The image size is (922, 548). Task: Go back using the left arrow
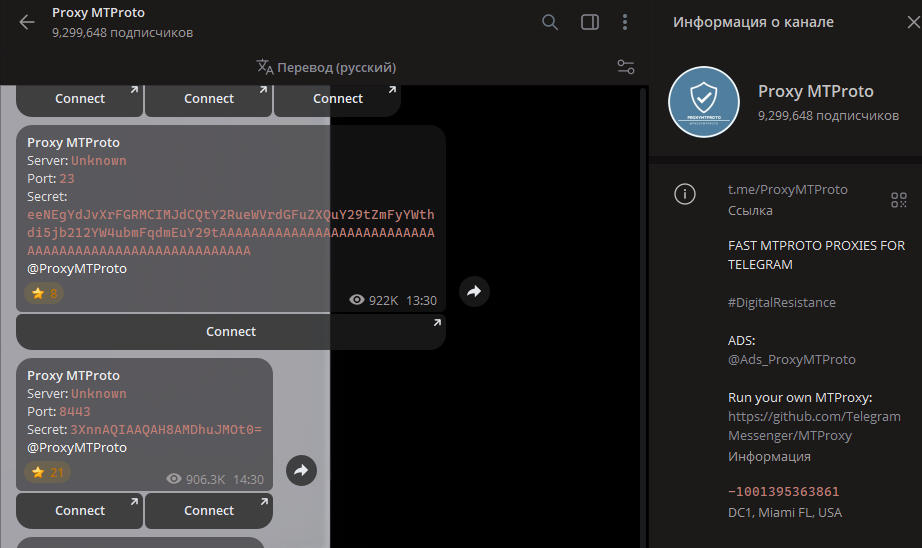point(27,22)
